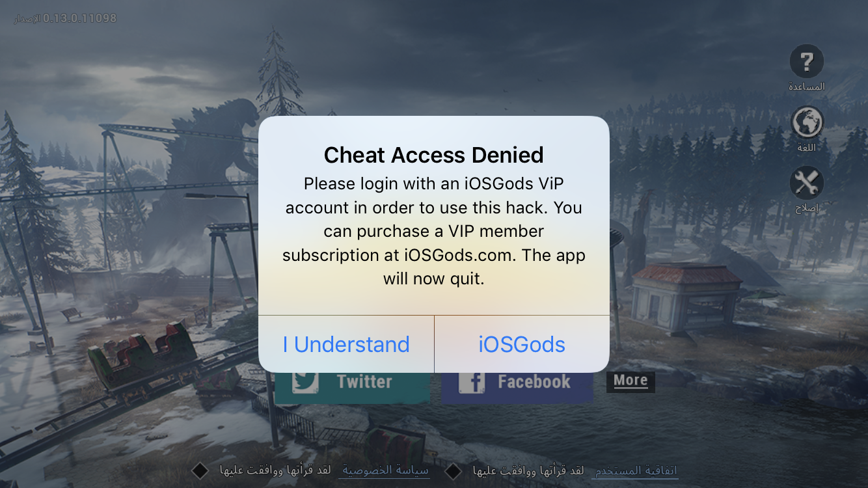Tap the Facebook 'f' logo icon
The width and height of the screenshot is (868, 488).
(x=472, y=381)
